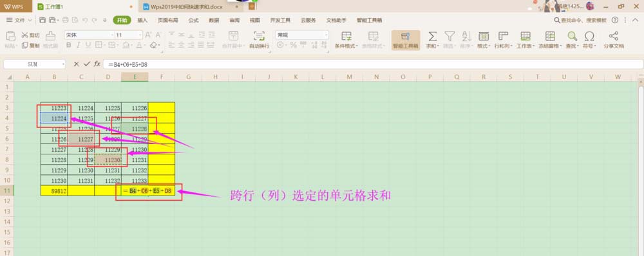
Task: Click in the formula bar showing =B4+C6+E5+D8
Action: click(373, 64)
